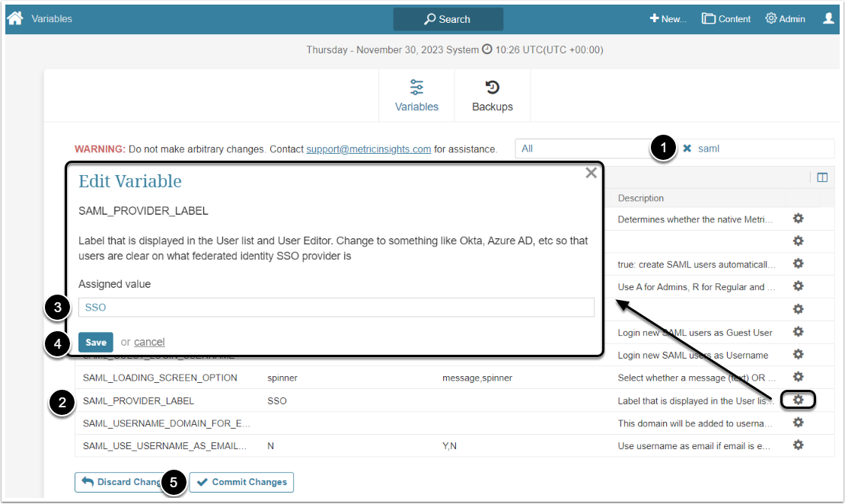Click Commit Changes button
845x504 pixels.
(x=241, y=482)
